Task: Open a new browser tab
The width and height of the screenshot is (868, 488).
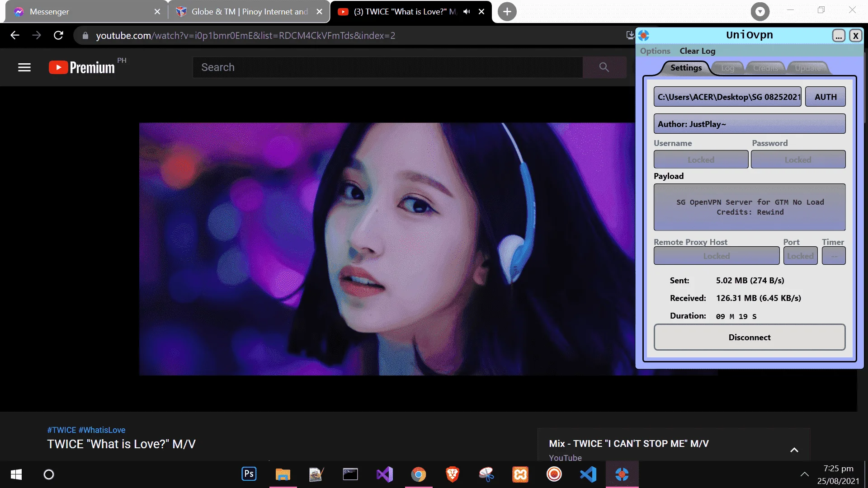Action: click(x=507, y=12)
